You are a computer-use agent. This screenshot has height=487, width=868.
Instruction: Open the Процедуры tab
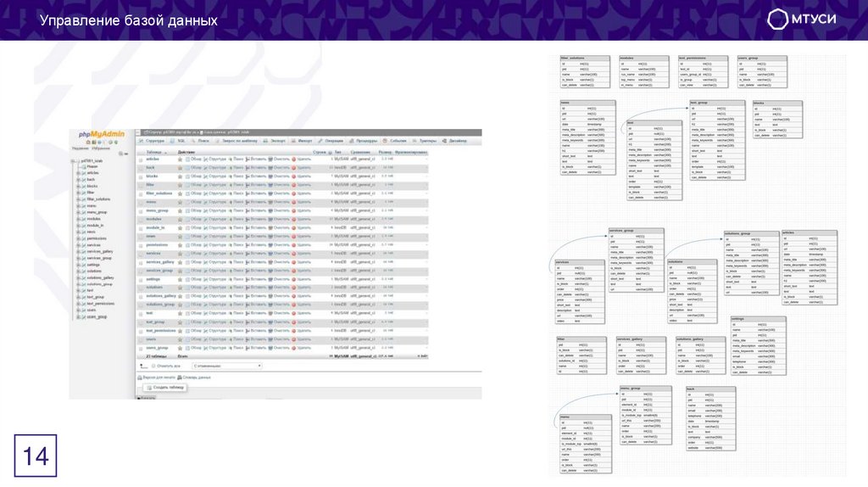(x=363, y=142)
